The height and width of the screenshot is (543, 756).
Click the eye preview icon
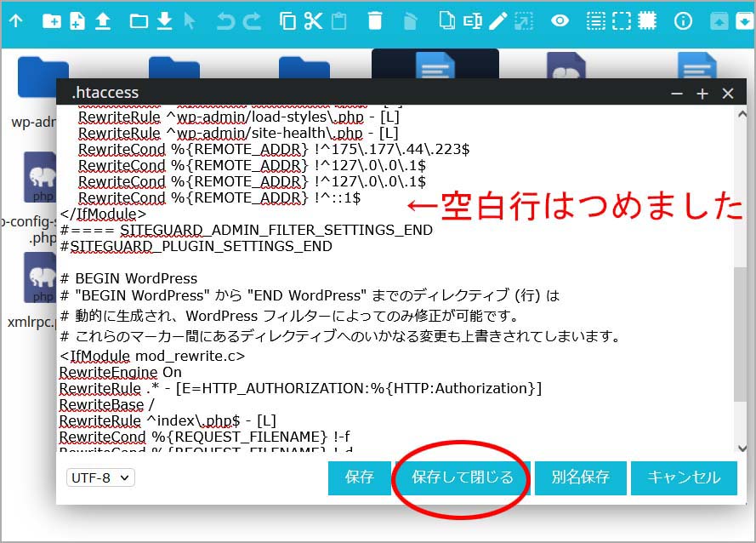coord(560,20)
